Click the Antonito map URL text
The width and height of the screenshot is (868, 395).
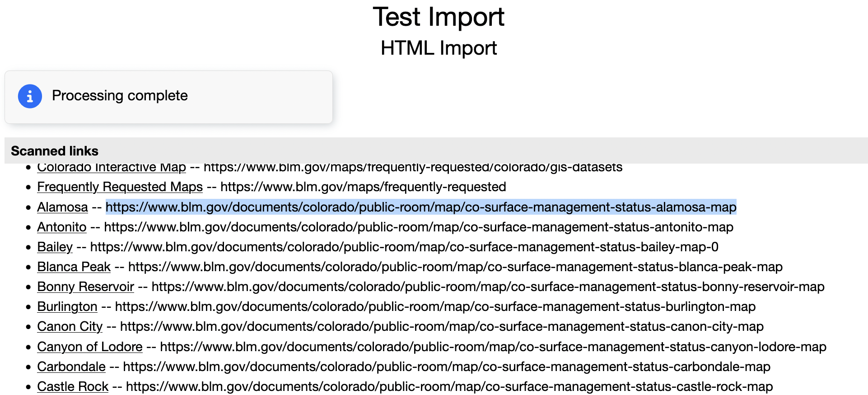(x=418, y=227)
